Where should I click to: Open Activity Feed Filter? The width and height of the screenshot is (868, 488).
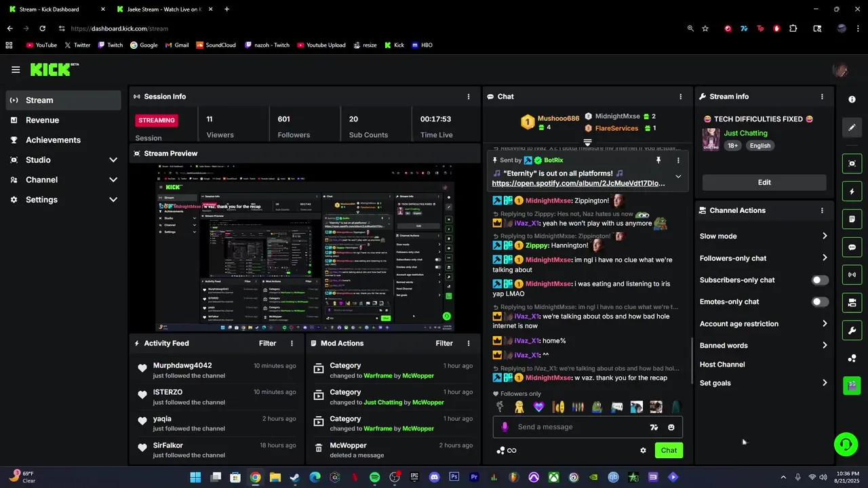(267, 343)
